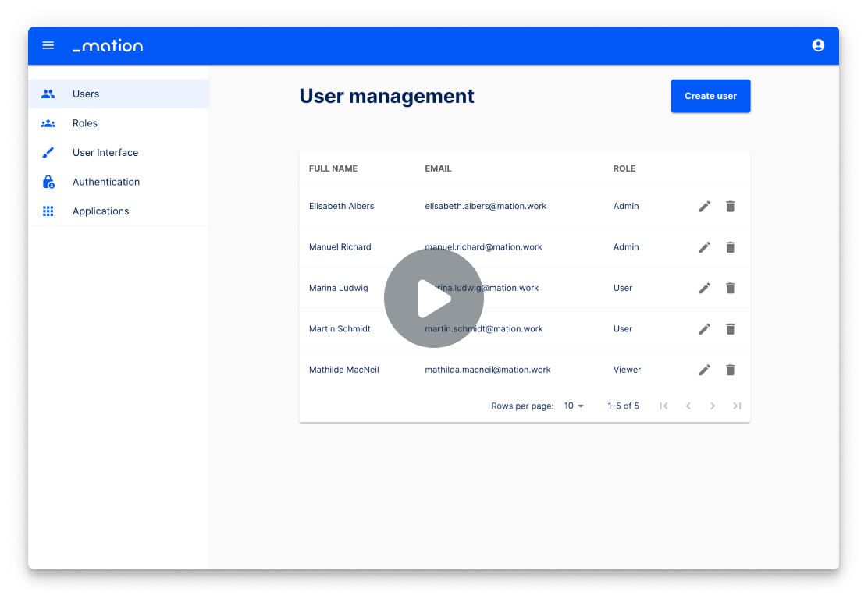Jump to the last page of results

[737, 406]
